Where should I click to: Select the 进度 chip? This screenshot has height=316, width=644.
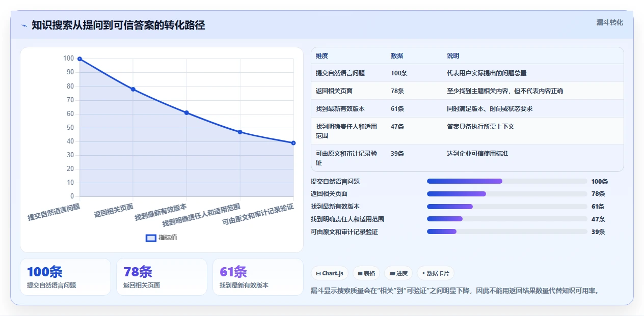point(398,273)
